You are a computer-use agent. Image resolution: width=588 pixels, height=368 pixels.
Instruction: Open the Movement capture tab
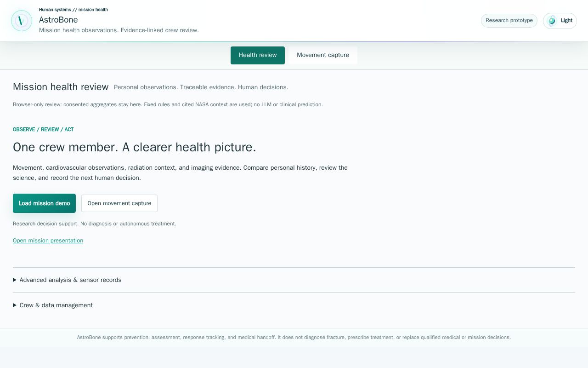(323, 55)
